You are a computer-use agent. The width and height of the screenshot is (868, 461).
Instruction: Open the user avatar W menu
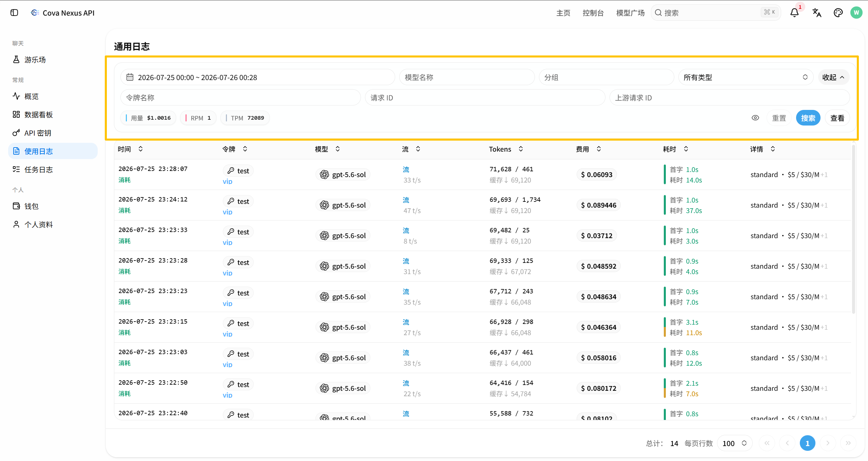[x=856, y=13]
